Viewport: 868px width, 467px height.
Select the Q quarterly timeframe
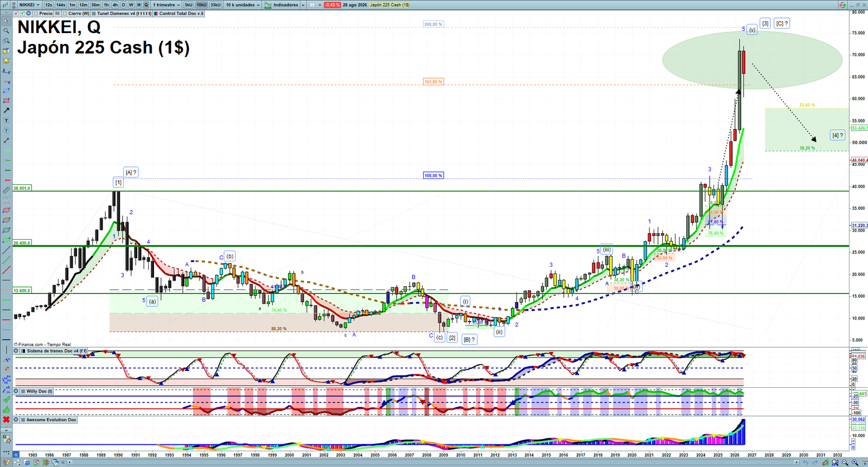click(x=146, y=5)
